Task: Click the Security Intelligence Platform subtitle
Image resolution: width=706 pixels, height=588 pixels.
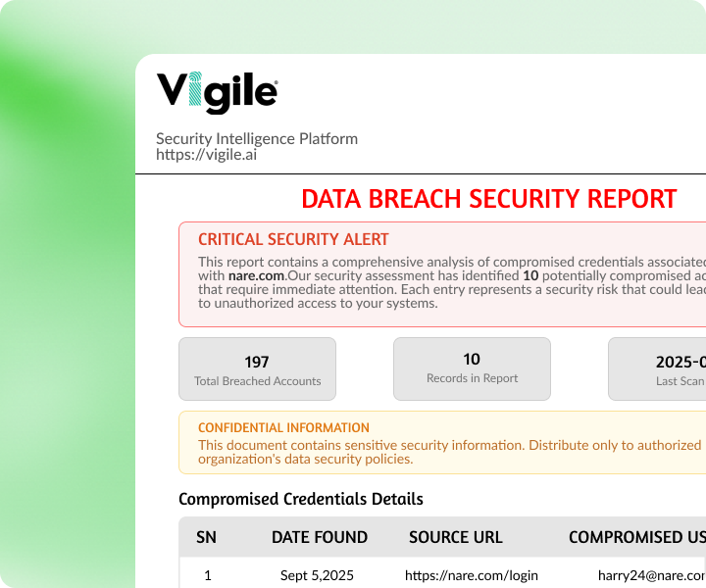Action: [256, 138]
